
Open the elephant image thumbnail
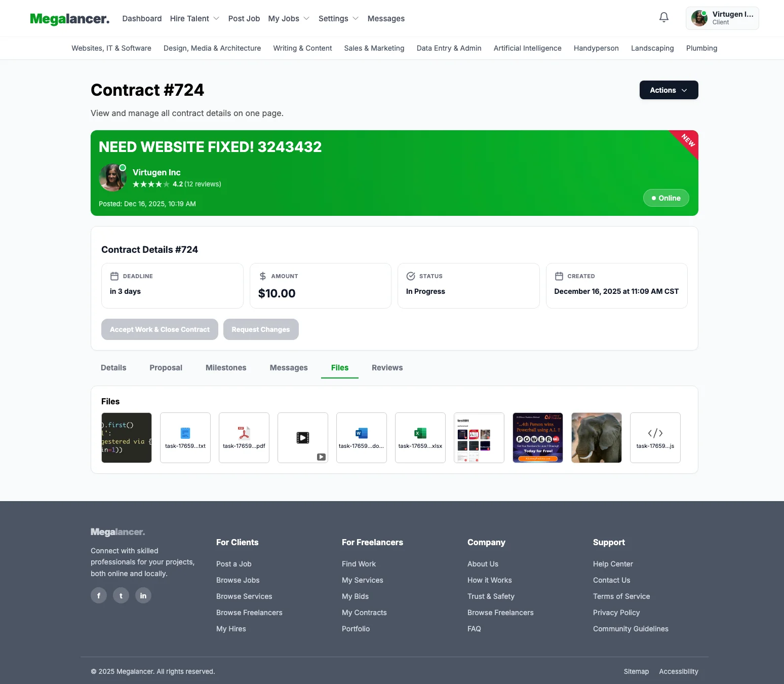pos(597,438)
